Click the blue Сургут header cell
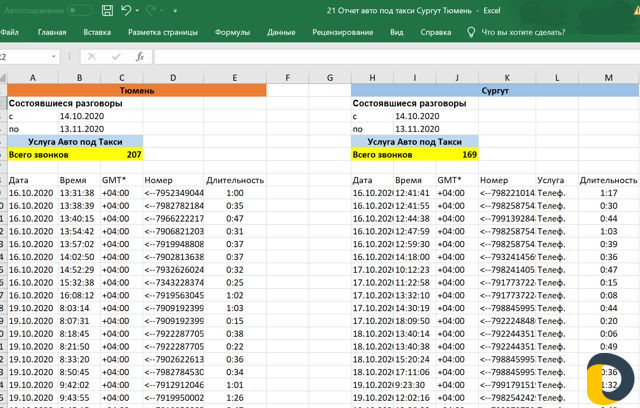This screenshot has height=408, width=640. [495, 90]
